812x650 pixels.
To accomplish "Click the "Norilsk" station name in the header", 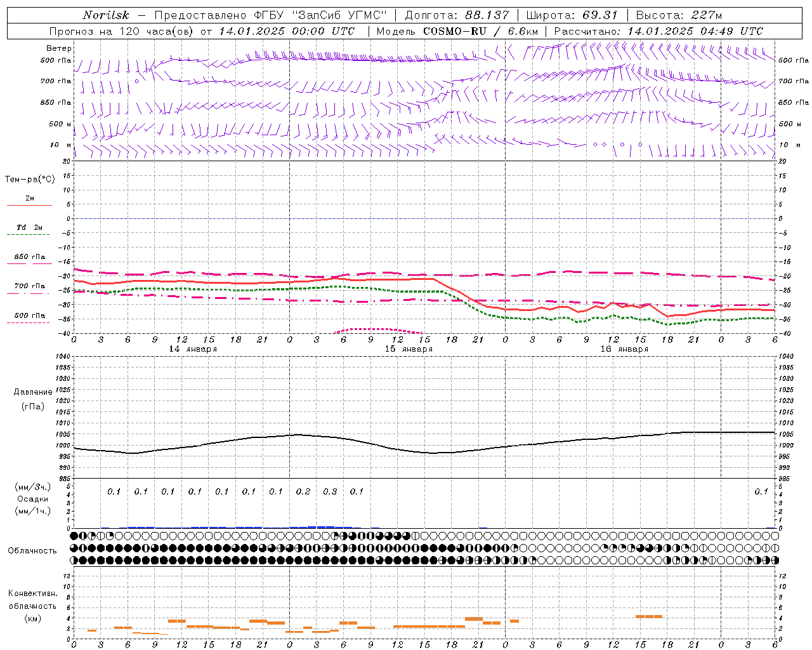I will 106,15.
